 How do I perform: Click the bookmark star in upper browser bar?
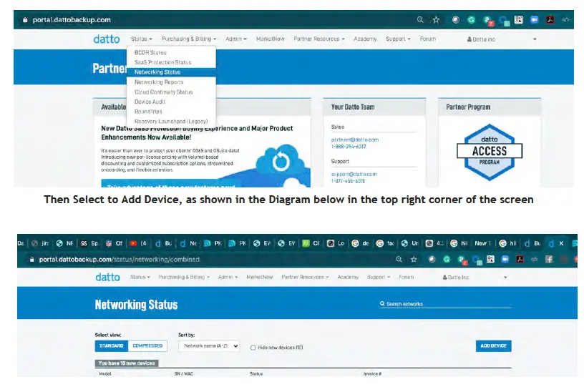click(x=436, y=20)
